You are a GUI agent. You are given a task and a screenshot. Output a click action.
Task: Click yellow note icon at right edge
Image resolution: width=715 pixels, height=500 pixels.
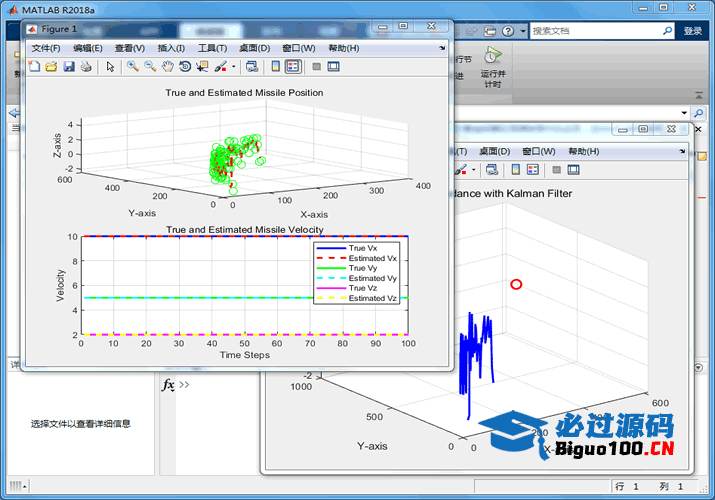[702, 157]
